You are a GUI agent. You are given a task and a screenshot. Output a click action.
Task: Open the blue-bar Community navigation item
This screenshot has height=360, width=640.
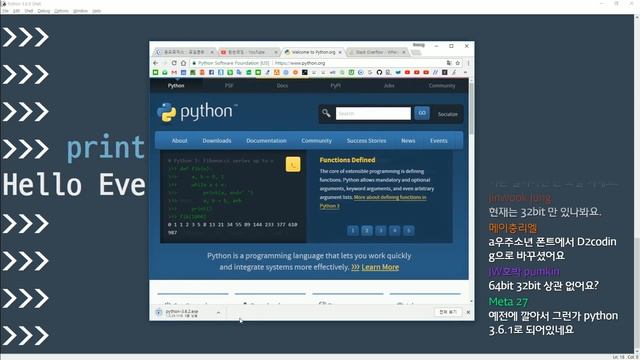(x=316, y=140)
